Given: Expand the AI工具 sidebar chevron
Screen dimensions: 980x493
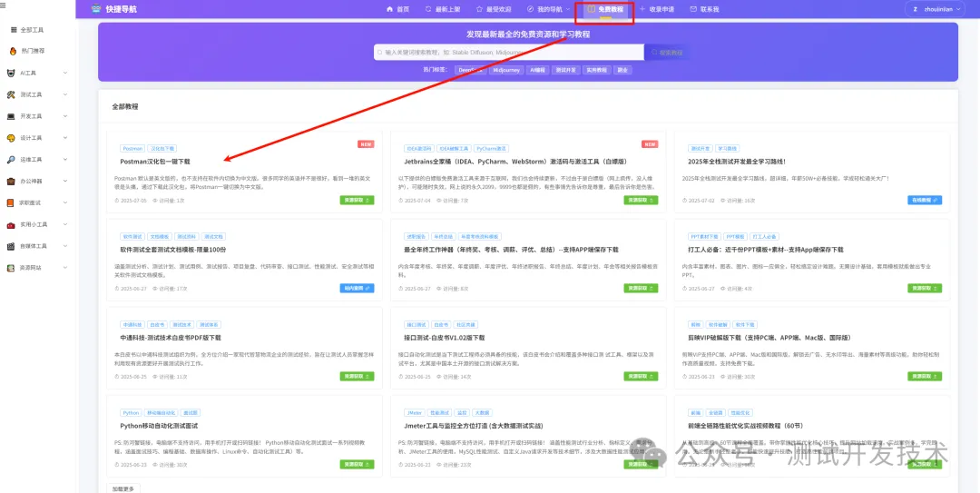Looking at the screenshot, I should [x=65, y=74].
